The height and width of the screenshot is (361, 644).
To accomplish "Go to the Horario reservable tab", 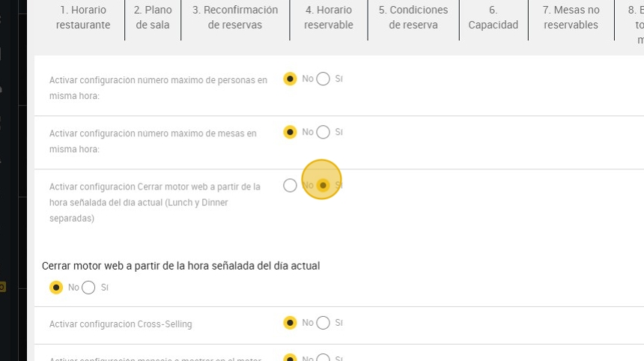I will [x=329, y=18].
